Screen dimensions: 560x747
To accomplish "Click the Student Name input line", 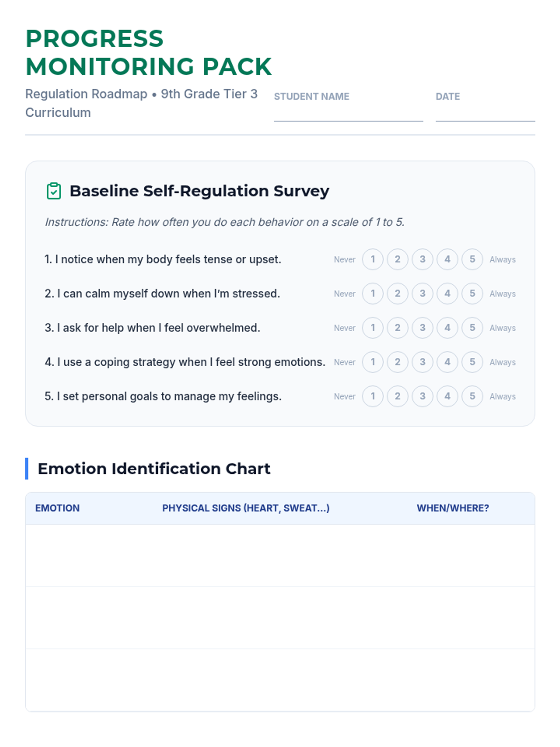I will tap(348, 114).
